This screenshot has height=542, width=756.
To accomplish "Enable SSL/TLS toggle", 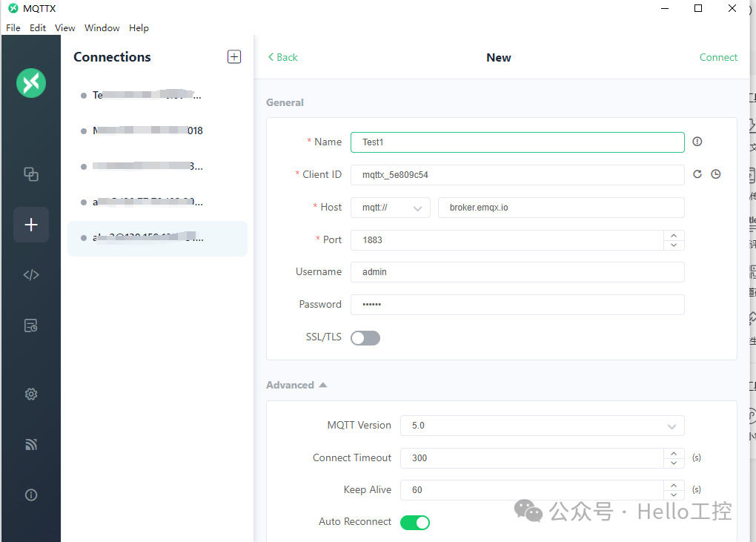I will coord(365,337).
